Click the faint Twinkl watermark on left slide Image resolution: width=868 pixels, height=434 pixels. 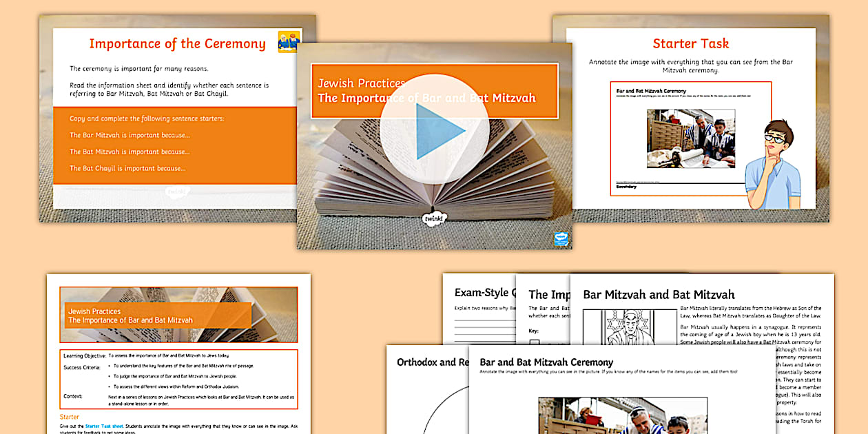pos(178,193)
